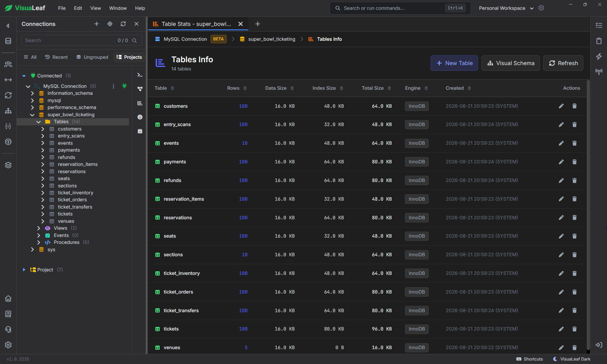This screenshot has width=607, height=364.
Task: Sort by Data Size column
Action: point(279,88)
